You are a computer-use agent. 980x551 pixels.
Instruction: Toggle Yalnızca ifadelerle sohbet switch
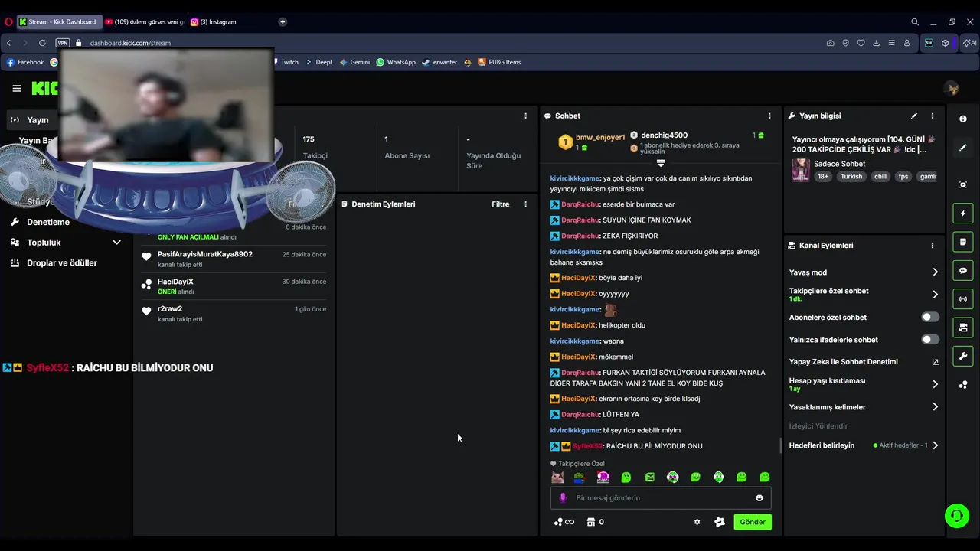tap(929, 339)
